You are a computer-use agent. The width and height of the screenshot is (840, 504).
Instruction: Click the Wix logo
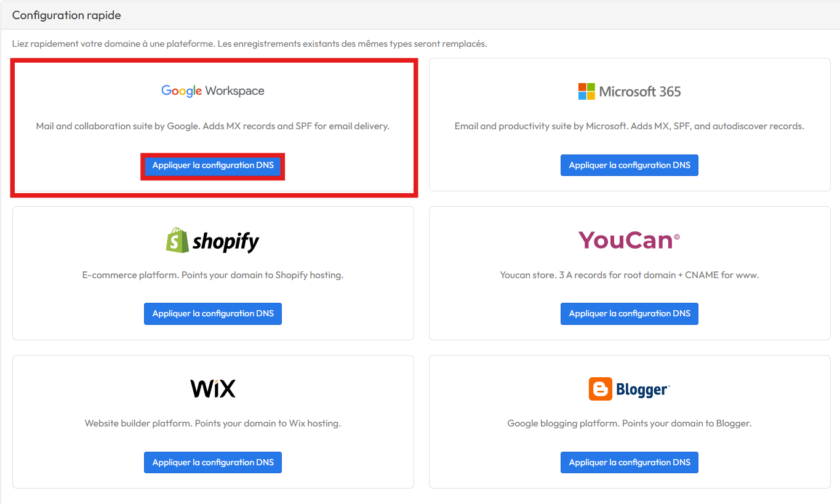click(213, 389)
